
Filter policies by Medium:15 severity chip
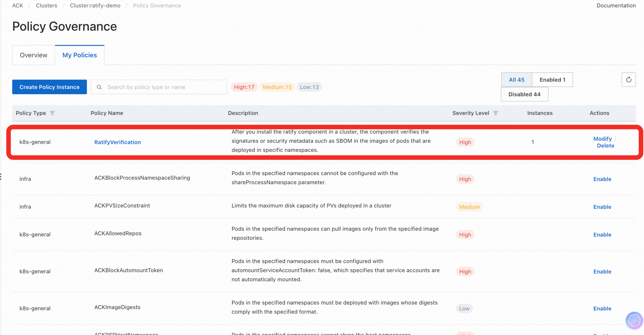coord(277,87)
